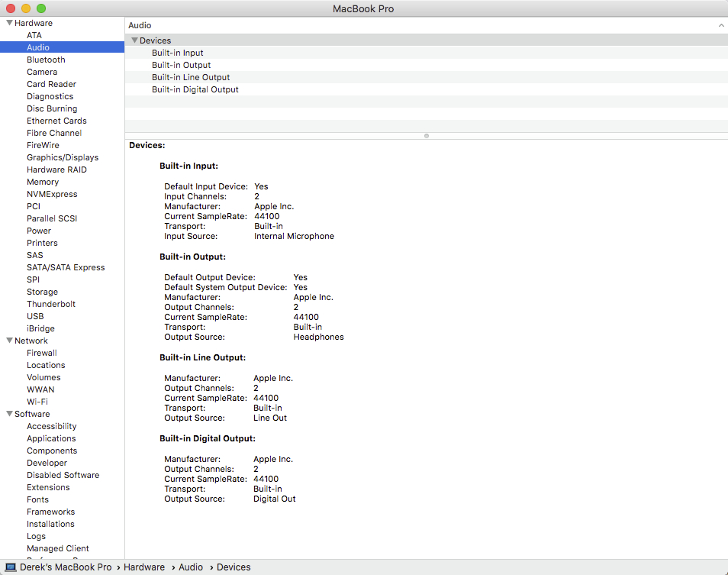This screenshot has height=575, width=728.
Task: Select Extensions under Software
Action: pyautogui.click(x=48, y=487)
